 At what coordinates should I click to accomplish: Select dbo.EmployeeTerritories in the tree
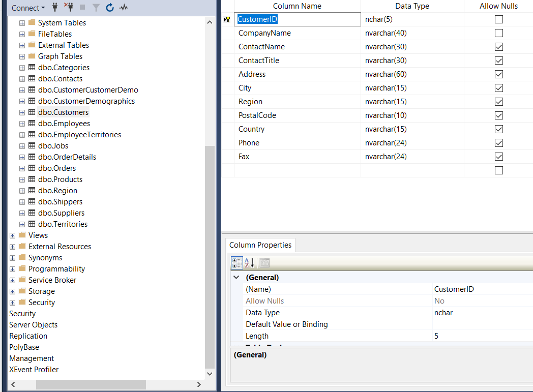click(79, 135)
